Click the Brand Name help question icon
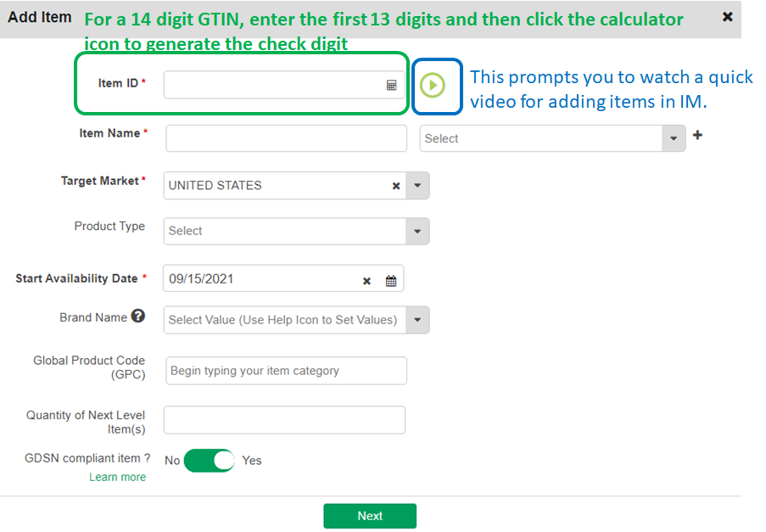 click(x=138, y=316)
